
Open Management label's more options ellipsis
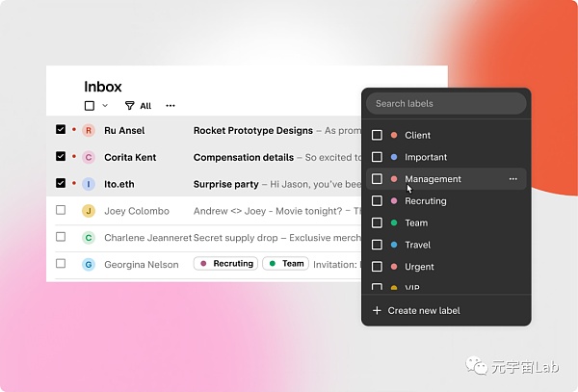(x=513, y=179)
